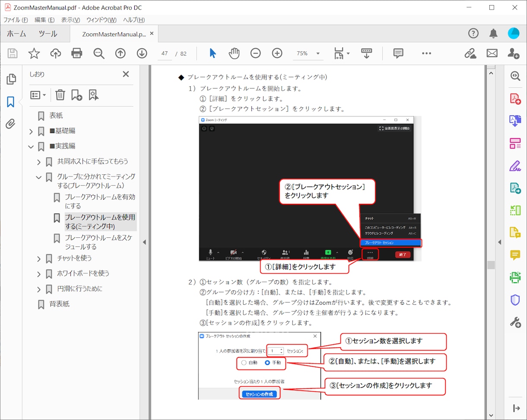Zoom in with plus icon

[x=277, y=53]
